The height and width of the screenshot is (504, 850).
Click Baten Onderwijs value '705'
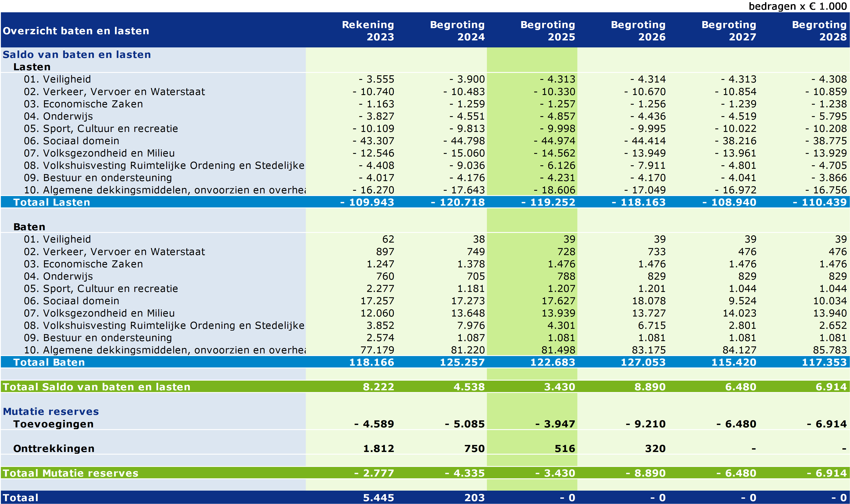click(x=476, y=276)
